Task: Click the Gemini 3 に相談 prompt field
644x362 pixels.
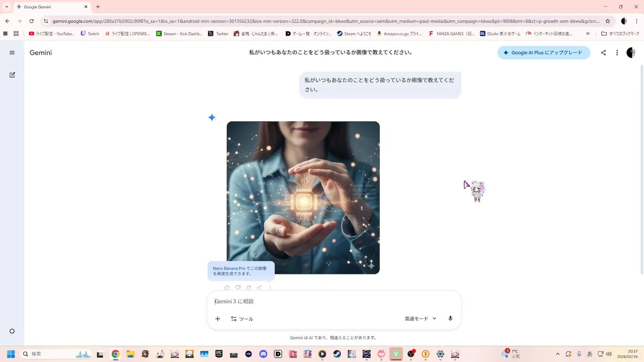Action: tap(334, 301)
